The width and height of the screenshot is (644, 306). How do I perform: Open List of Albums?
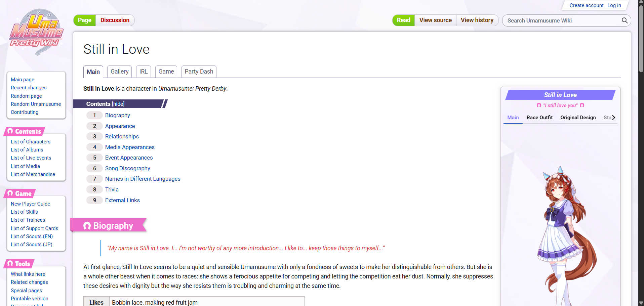point(27,150)
